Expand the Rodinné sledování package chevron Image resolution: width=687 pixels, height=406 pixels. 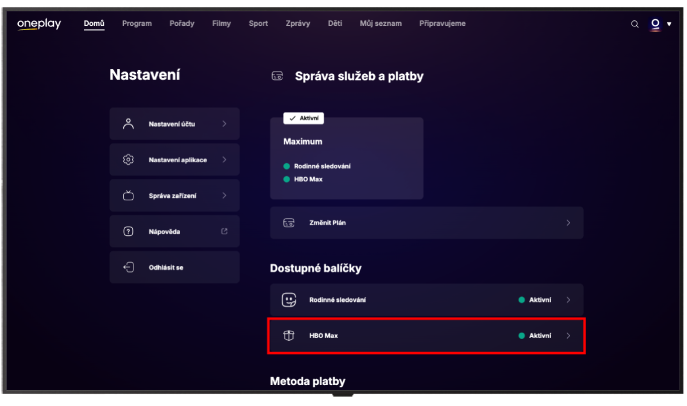[x=568, y=300]
